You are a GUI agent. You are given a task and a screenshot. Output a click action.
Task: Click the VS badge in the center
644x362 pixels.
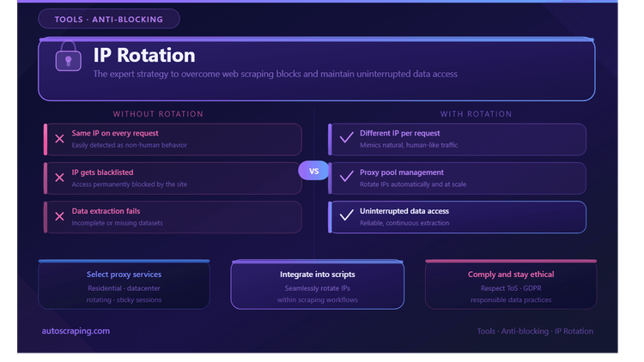[313, 172]
